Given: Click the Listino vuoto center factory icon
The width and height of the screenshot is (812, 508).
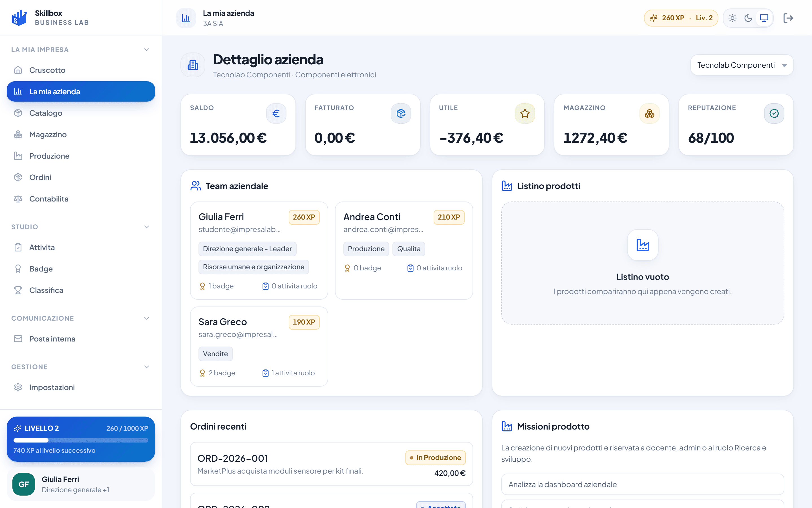Looking at the screenshot, I should pyautogui.click(x=643, y=245).
